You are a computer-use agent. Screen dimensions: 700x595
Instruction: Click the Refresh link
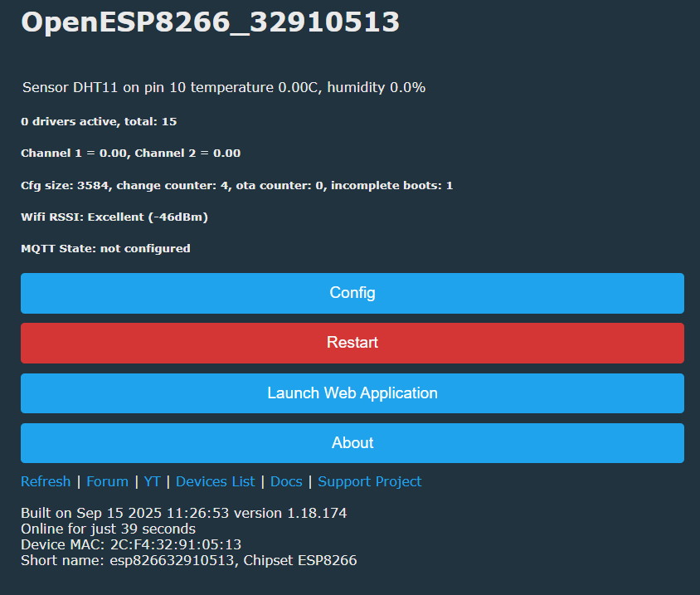(46, 481)
